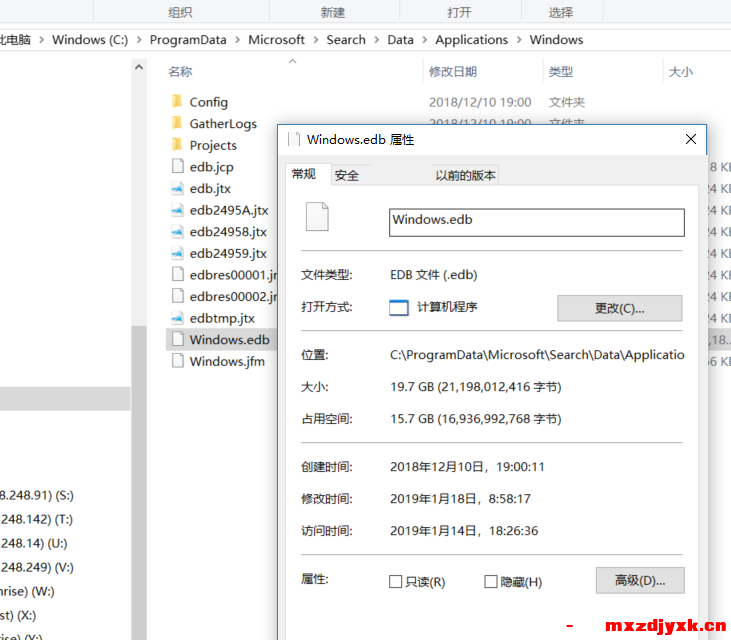Click the Projects folder icon
731x640 pixels.
point(177,145)
